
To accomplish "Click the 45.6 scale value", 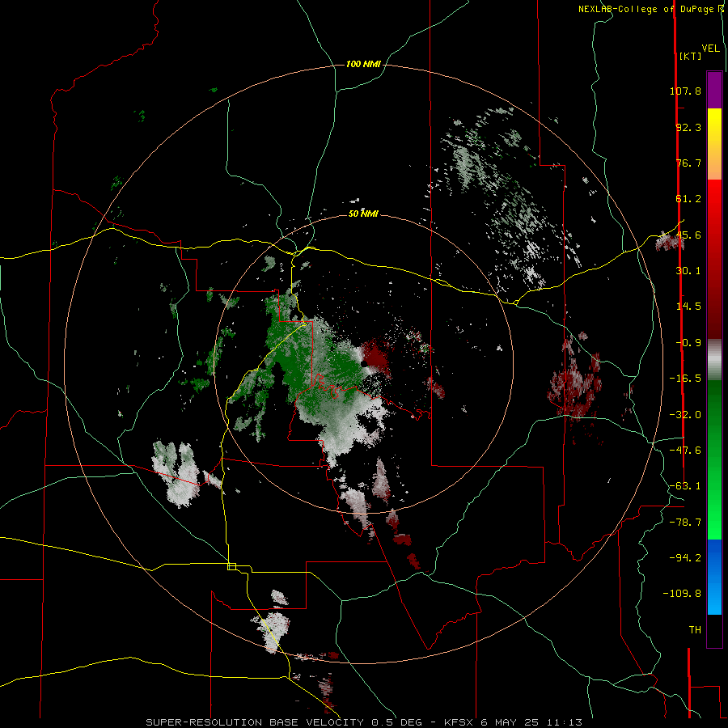I will 688,235.
